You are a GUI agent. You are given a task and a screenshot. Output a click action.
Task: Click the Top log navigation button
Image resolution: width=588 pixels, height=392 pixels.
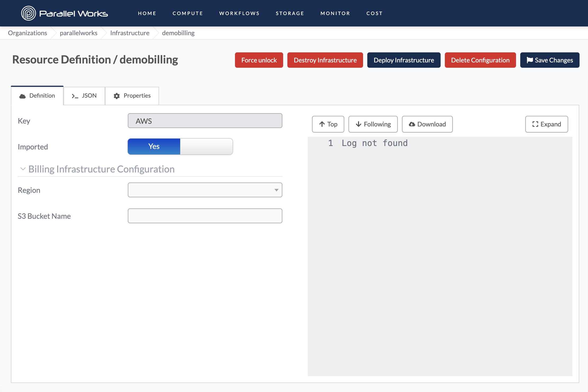[328, 124]
